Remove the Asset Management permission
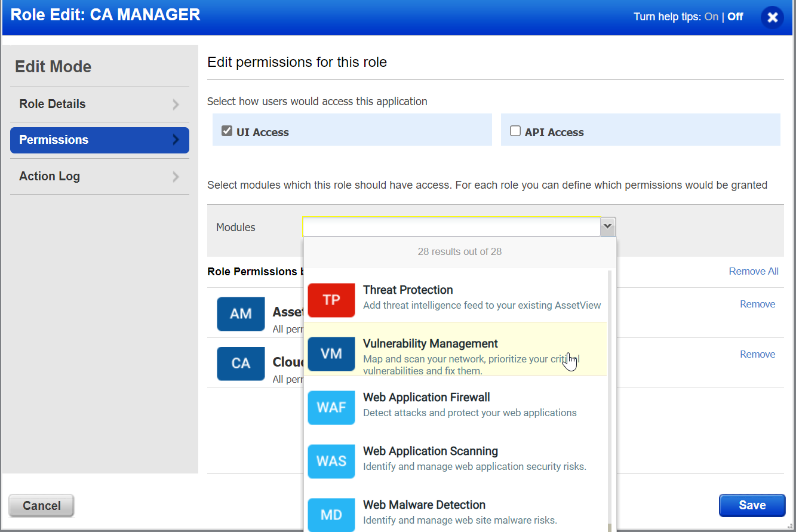 tap(757, 304)
